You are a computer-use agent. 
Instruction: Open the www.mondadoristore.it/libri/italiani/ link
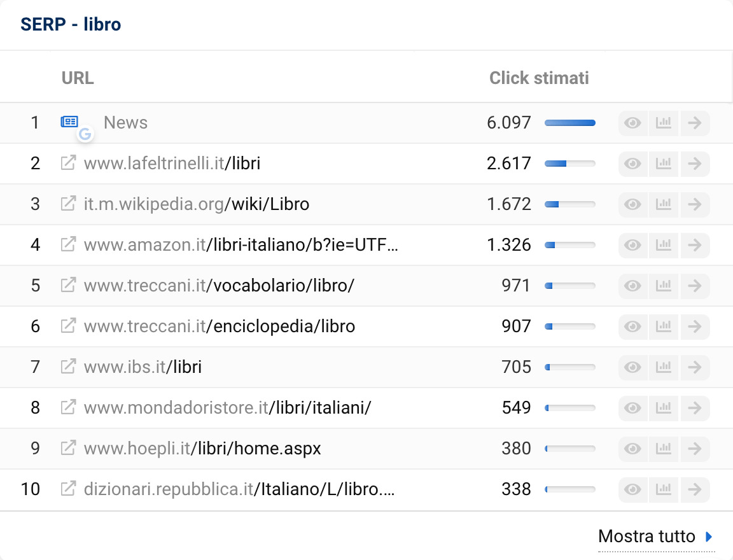click(227, 407)
